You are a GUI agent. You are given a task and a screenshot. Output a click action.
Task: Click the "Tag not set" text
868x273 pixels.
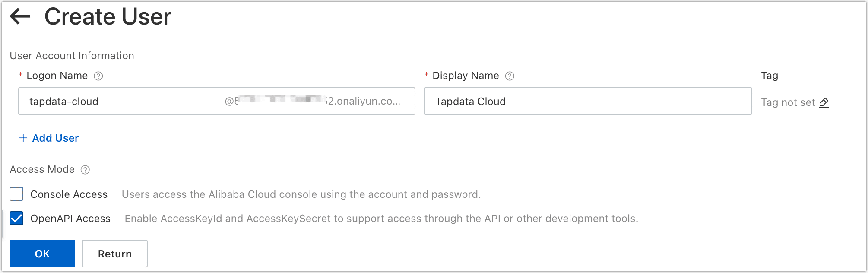click(788, 102)
